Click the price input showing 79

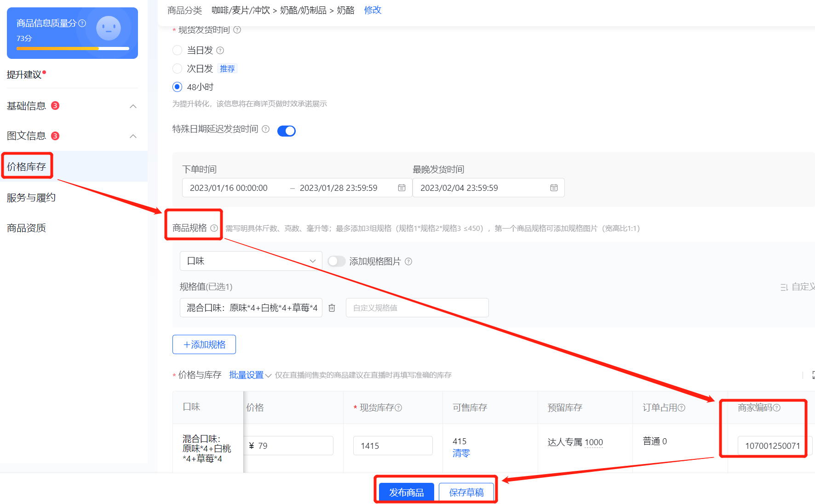(x=289, y=446)
